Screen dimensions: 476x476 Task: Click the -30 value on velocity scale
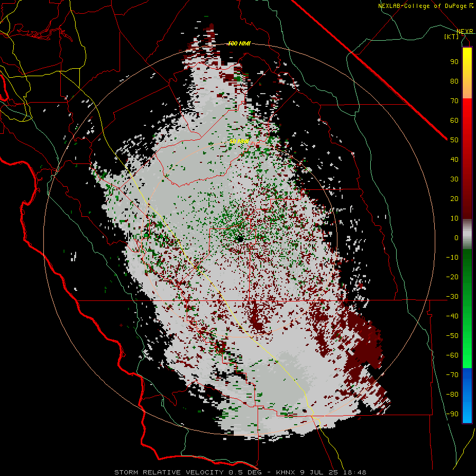click(x=452, y=297)
